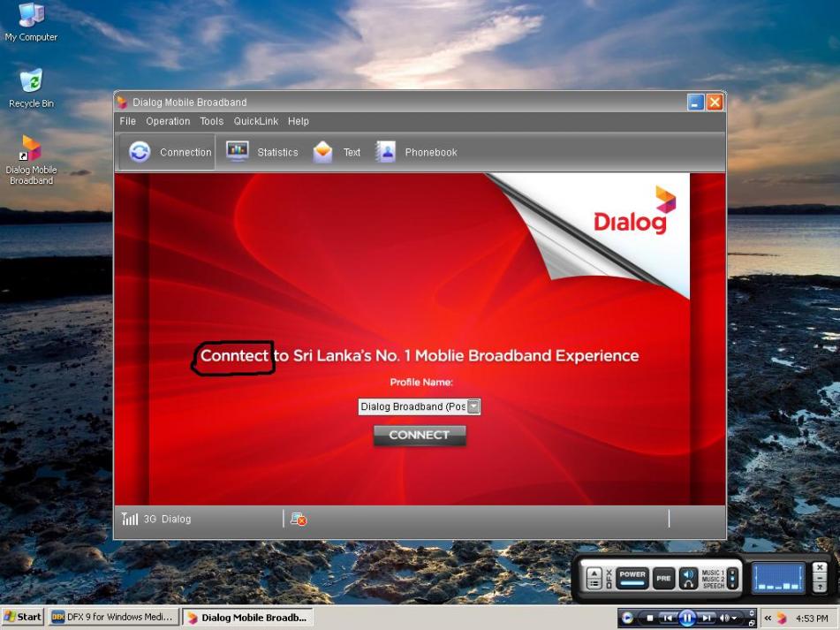Click the DFX PRE preset button
The width and height of the screenshot is (840, 630).
click(663, 579)
